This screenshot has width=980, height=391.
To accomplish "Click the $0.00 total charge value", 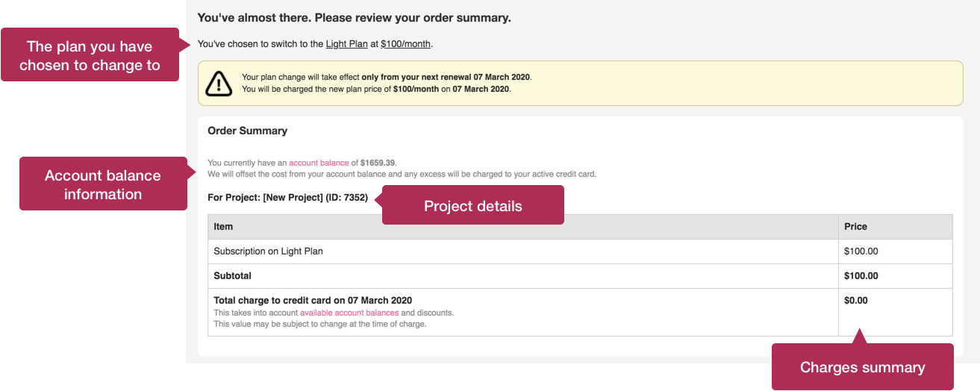I will 856,301.
